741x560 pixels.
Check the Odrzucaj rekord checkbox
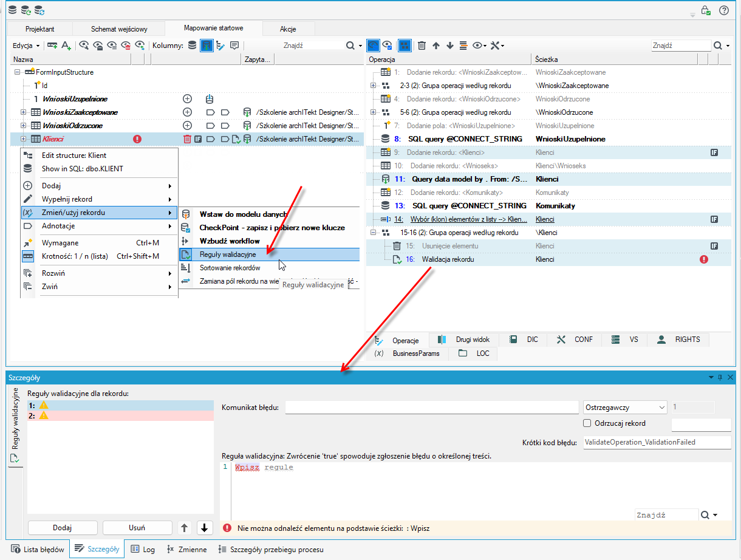[x=587, y=423]
